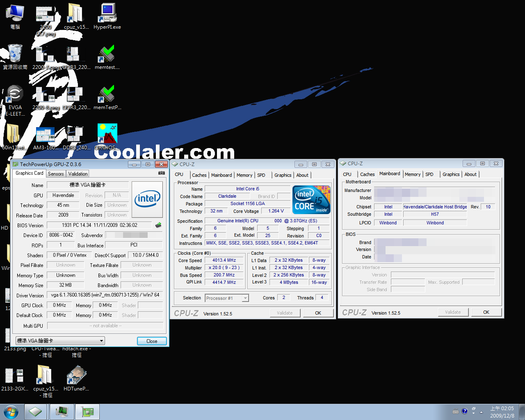
Task: Select the 2200-7.png desktop file
Action: (46, 57)
